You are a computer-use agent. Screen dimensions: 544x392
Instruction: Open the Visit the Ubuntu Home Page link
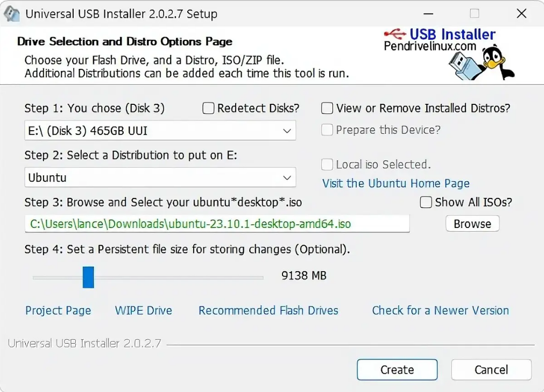coord(395,183)
